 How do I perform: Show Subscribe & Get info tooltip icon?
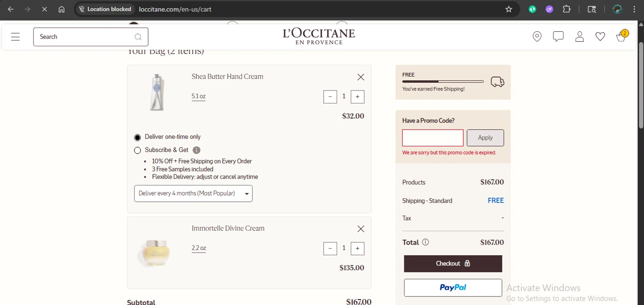pyautogui.click(x=197, y=150)
